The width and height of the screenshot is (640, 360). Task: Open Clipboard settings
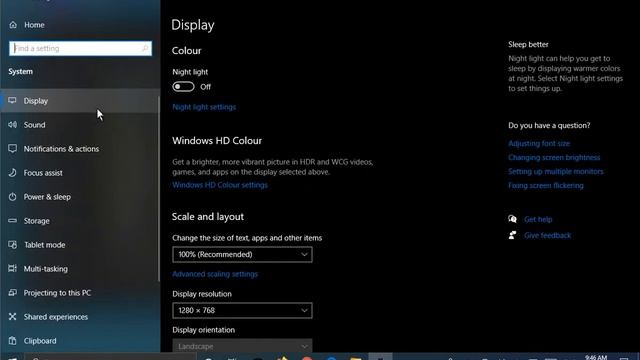click(x=80, y=340)
